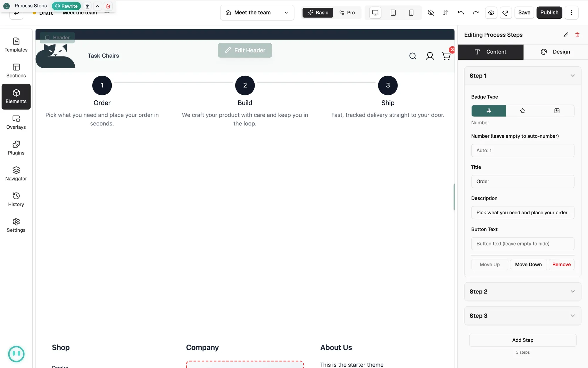Select the star icon badge type
Image resolution: width=588 pixels, height=368 pixels.
click(x=522, y=111)
